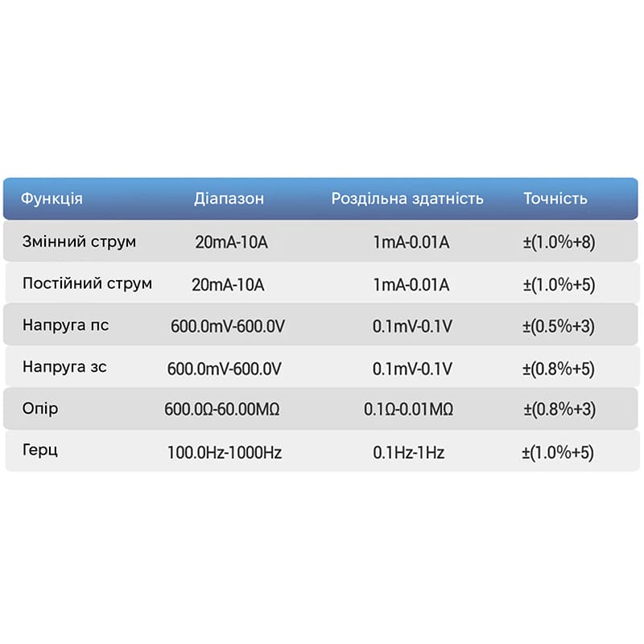Click the 600.0Ω-60.00MΩ range cell
Screen dimensions: 644x644
[x=222, y=409]
